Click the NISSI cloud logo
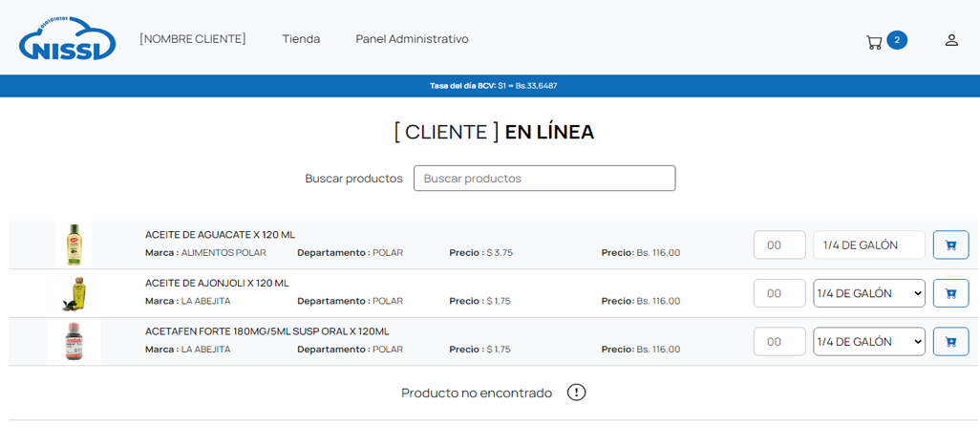 tap(67, 39)
